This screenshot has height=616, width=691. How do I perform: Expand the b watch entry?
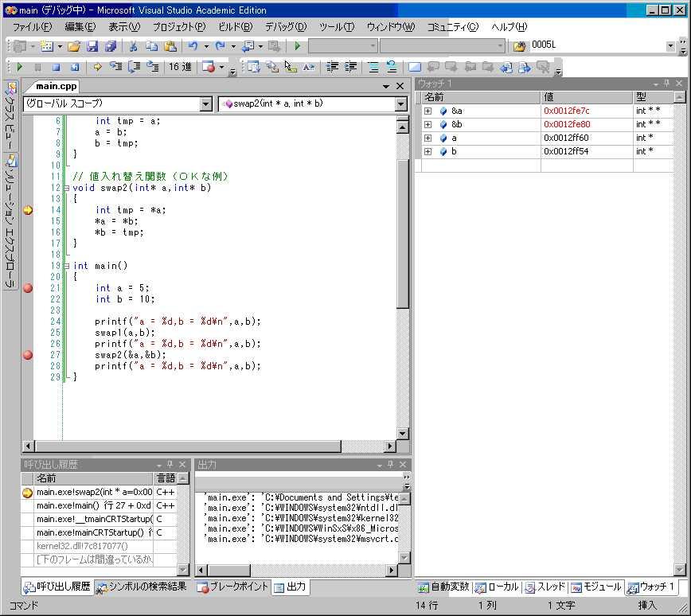pyautogui.click(x=428, y=151)
